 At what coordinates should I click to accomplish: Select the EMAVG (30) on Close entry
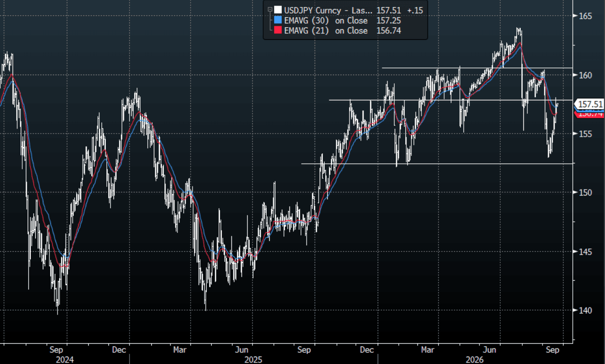326,20
